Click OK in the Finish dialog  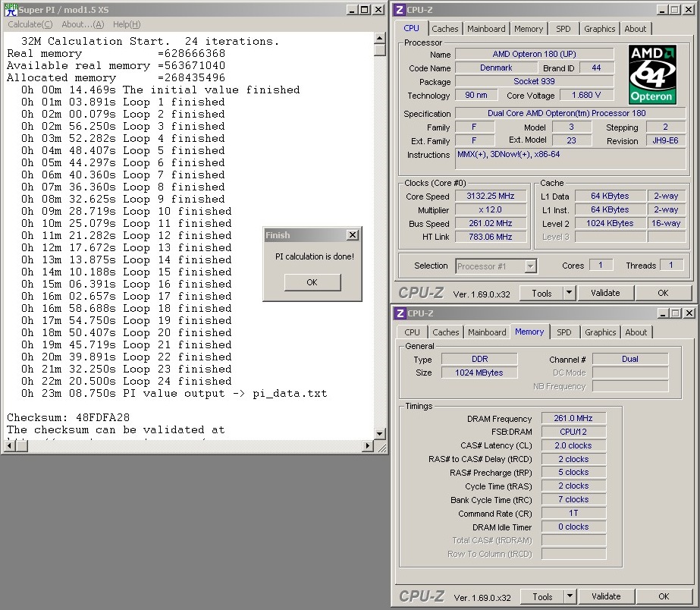coord(312,282)
